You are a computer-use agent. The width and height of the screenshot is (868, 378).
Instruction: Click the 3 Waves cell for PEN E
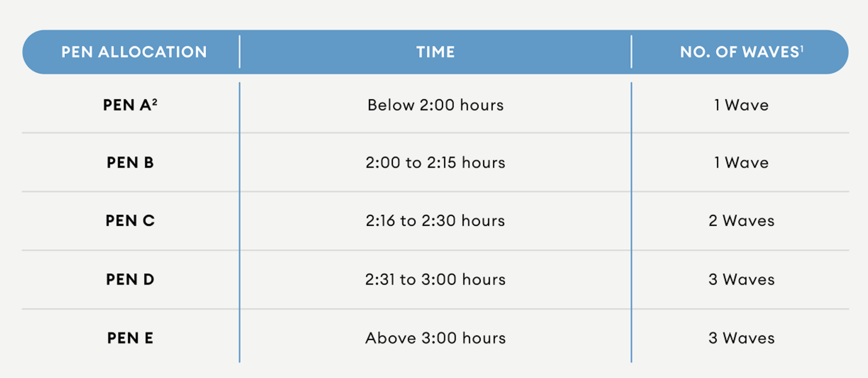pyautogui.click(x=741, y=338)
